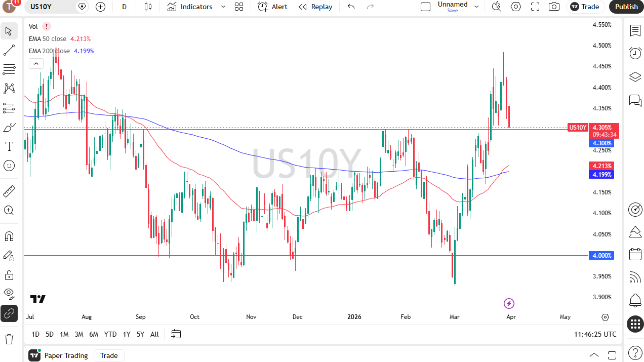Image resolution: width=644 pixels, height=362 pixels.
Task: Select the trend line drawing tool
Action: (x=9, y=50)
